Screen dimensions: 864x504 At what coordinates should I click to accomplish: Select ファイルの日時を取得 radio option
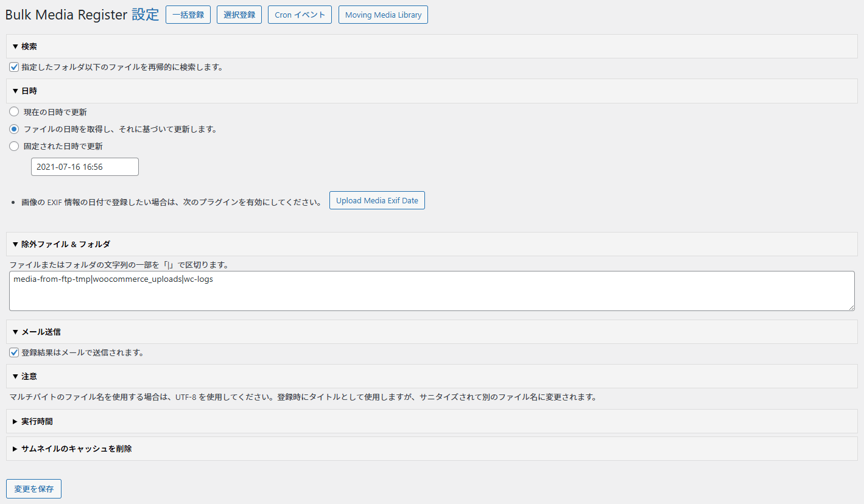click(x=14, y=129)
